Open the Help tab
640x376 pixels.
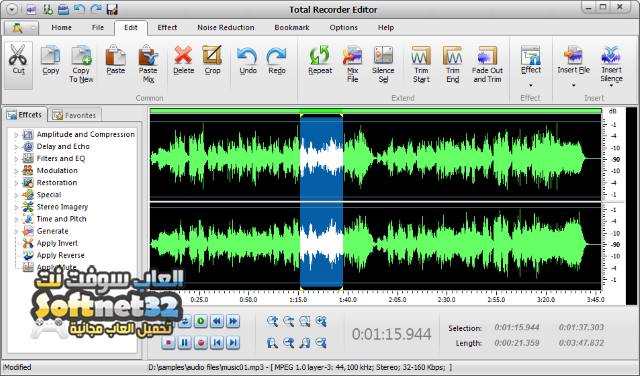pyautogui.click(x=386, y=27)
